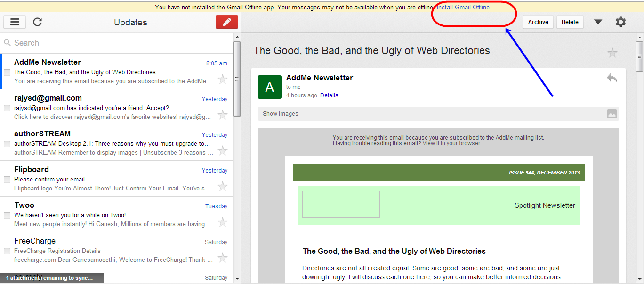Click the reading pane scrollbar thumb
The width and height of the screenshot is (644, 284).
click(x=640, y=56)
